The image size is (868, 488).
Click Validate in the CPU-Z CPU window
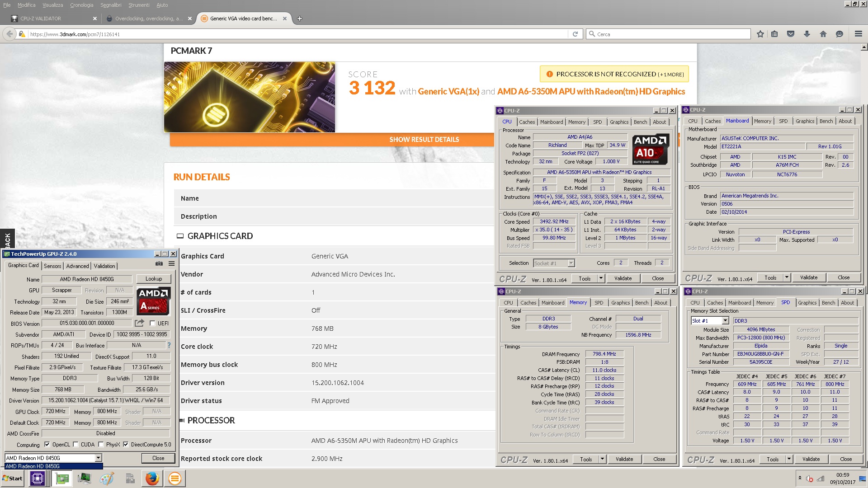[x=623, y=278]
